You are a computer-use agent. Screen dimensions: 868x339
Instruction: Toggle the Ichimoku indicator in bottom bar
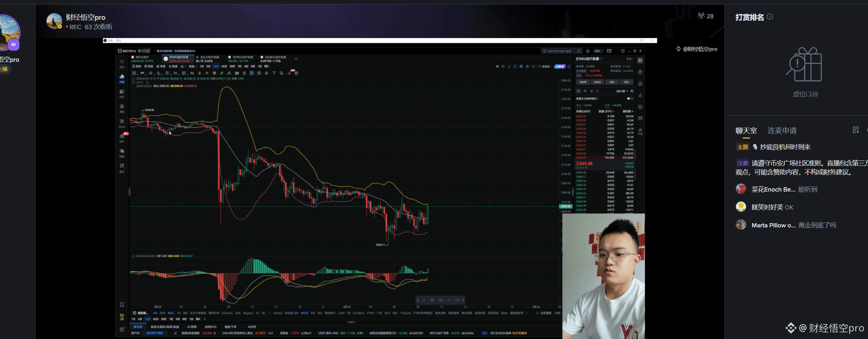(227, 313)
